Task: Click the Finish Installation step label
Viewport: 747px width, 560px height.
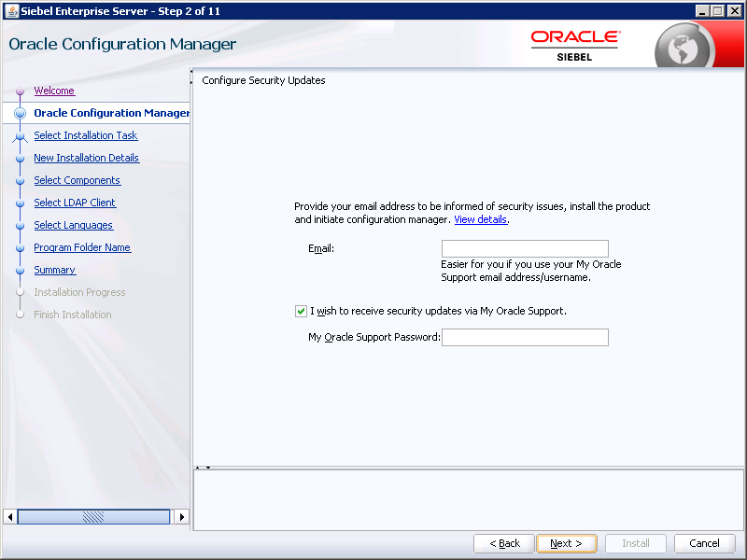Action: [73, 315]
